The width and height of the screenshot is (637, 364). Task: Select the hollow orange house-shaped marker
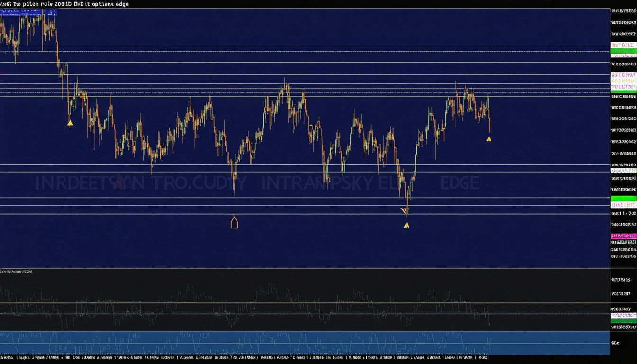coord(234,222)
